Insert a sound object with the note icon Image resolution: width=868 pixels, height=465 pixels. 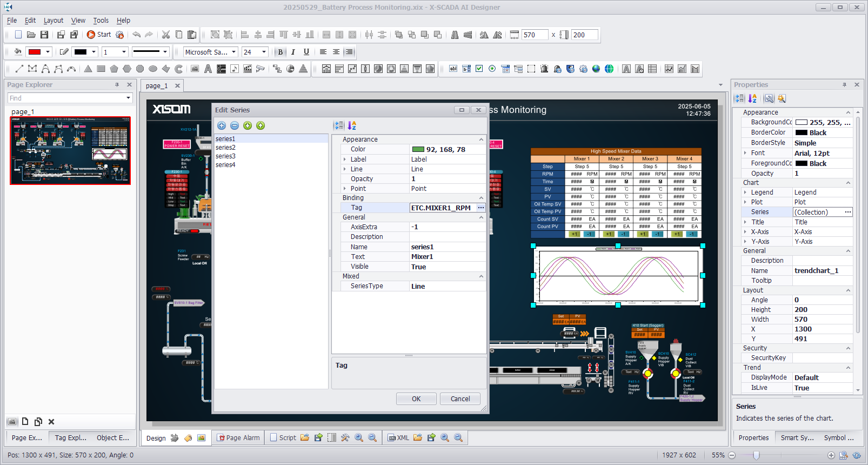(235, 69)
